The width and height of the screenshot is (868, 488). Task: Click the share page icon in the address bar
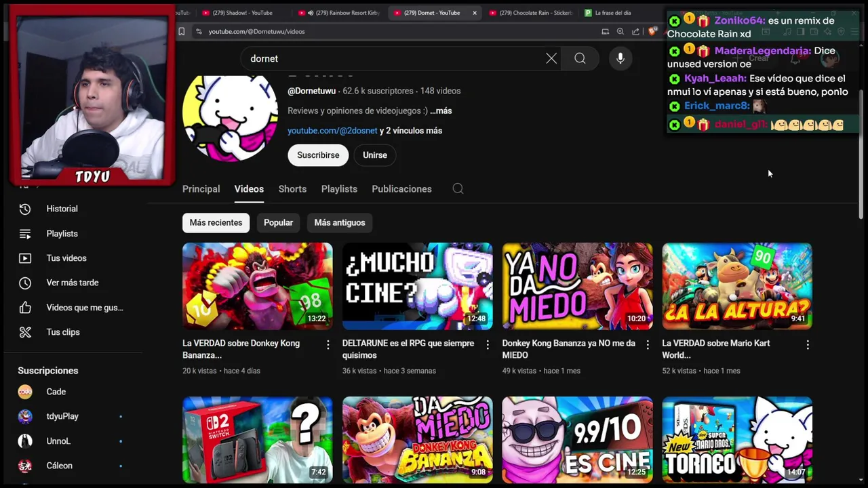[x=635, y=31]
